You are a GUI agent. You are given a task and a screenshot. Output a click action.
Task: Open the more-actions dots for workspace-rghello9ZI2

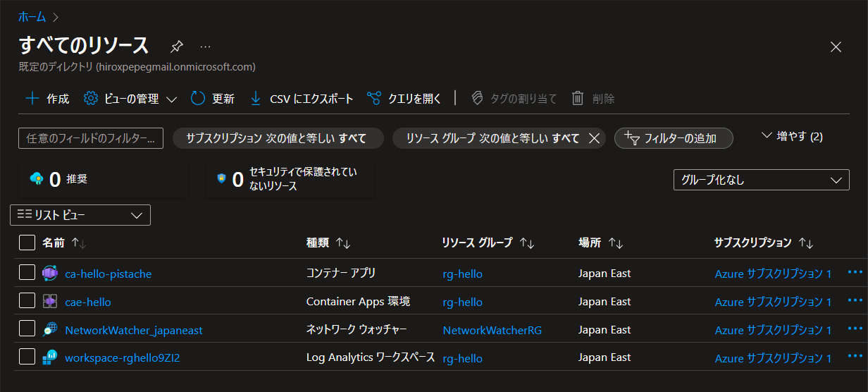click(x=855, y=357)
